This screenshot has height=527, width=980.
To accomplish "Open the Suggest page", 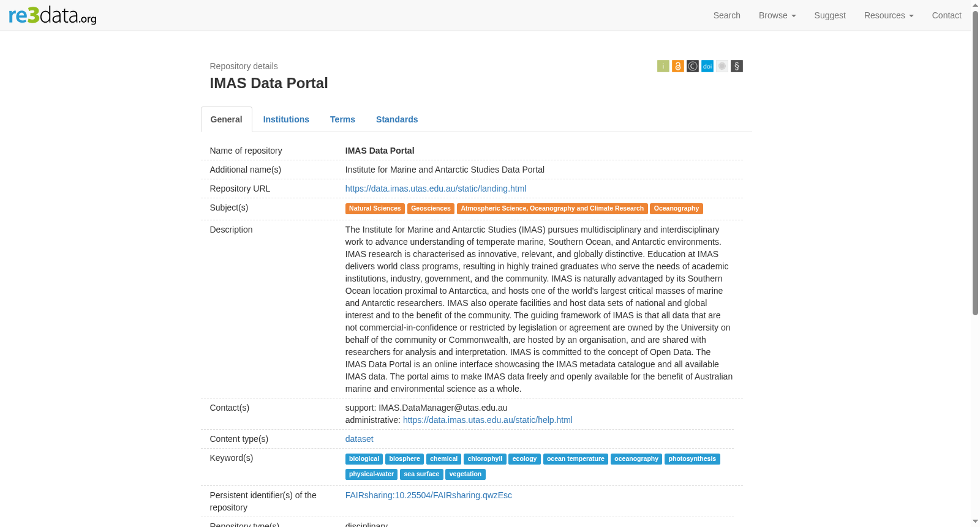I will pyautogui.click(x=830, y=15).
